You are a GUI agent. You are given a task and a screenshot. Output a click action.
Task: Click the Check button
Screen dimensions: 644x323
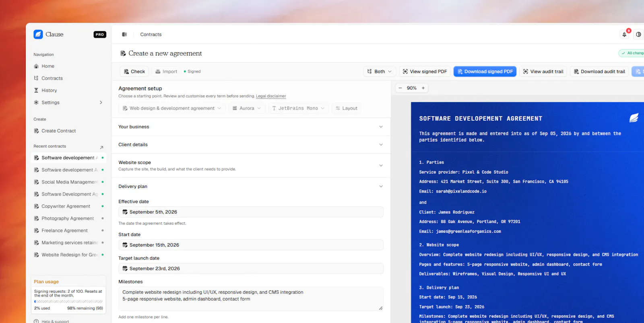(x=134, y=72)
